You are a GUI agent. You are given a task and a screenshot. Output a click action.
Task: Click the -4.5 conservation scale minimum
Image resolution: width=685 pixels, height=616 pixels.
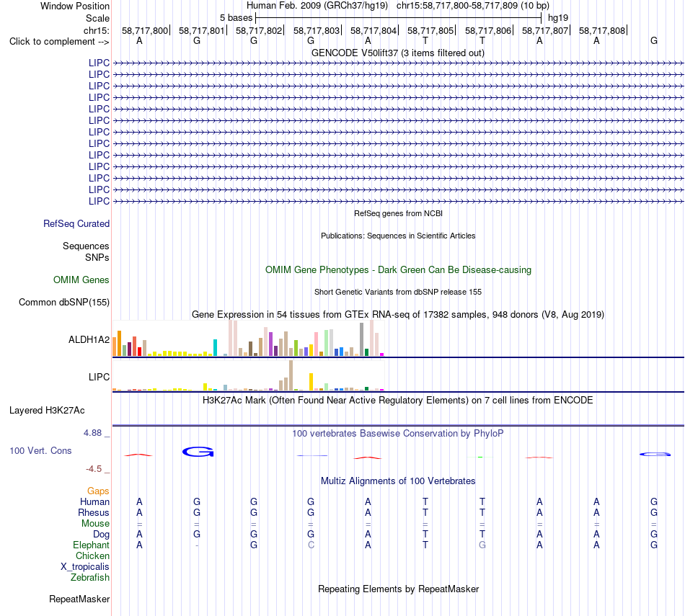(x=94, y=469)
